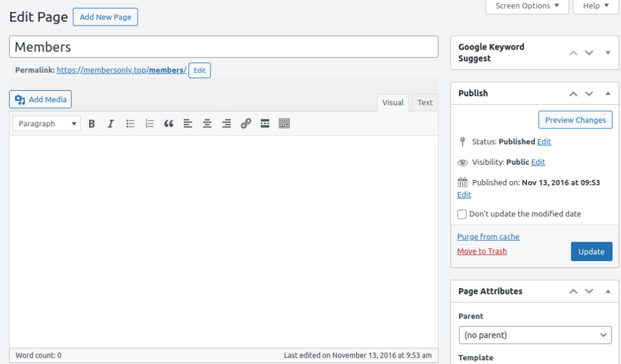621x364 pixels.
Task: Insert a Read More tag
Action: pos(265,124)
